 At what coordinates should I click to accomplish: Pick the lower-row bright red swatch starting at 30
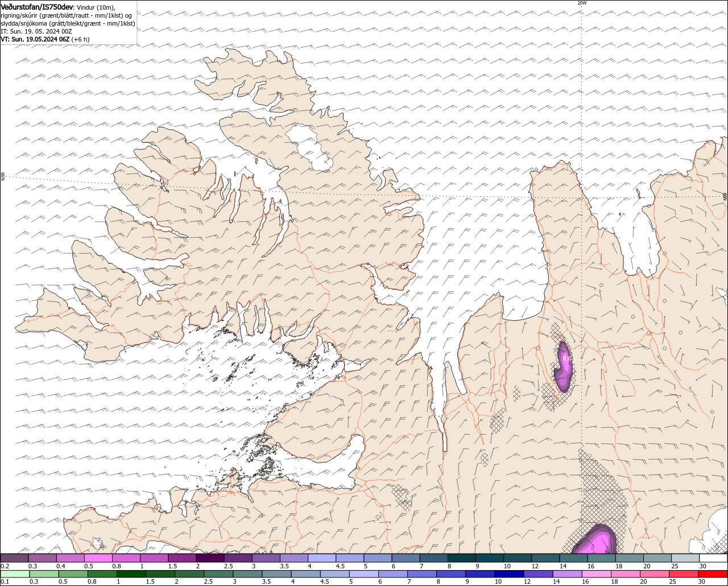pos(714,573)
